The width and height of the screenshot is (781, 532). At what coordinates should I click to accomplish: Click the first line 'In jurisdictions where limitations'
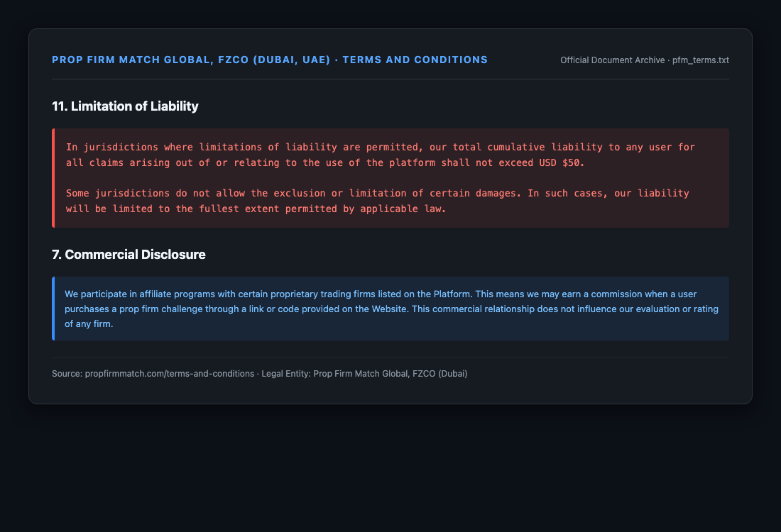(x=380, y=148)
